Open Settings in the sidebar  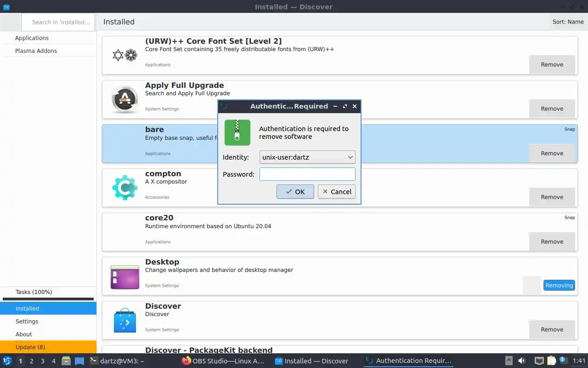pos(48,321)
